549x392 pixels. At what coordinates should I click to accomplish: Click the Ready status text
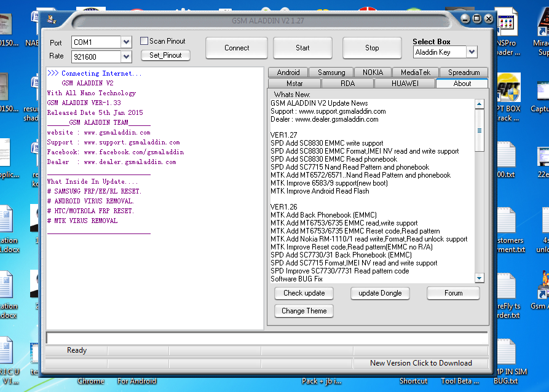point(77,350)
